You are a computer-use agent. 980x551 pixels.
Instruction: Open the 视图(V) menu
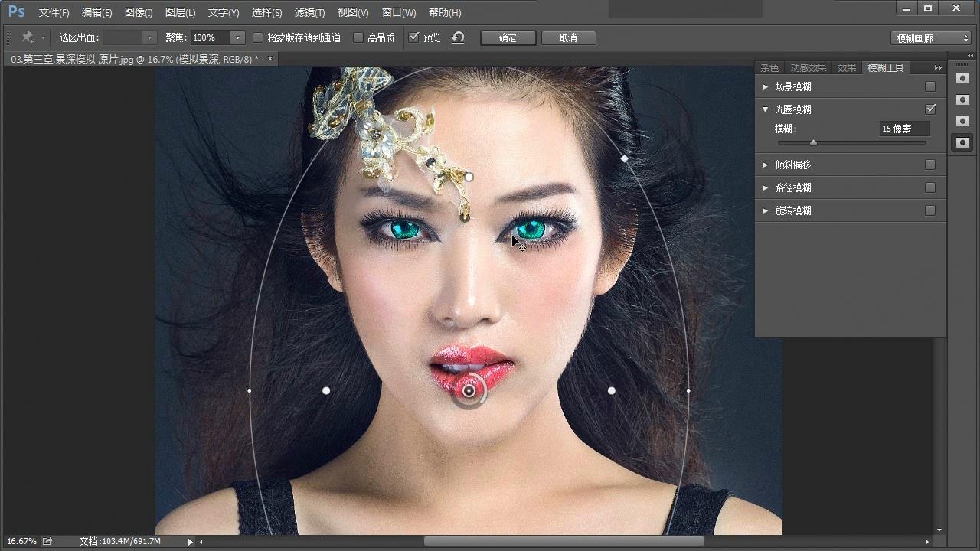click(353, 13)
